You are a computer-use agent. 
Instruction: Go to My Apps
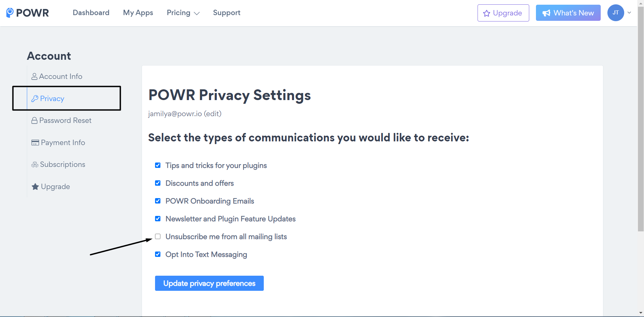pyautogui.click(x=138, y=13)
